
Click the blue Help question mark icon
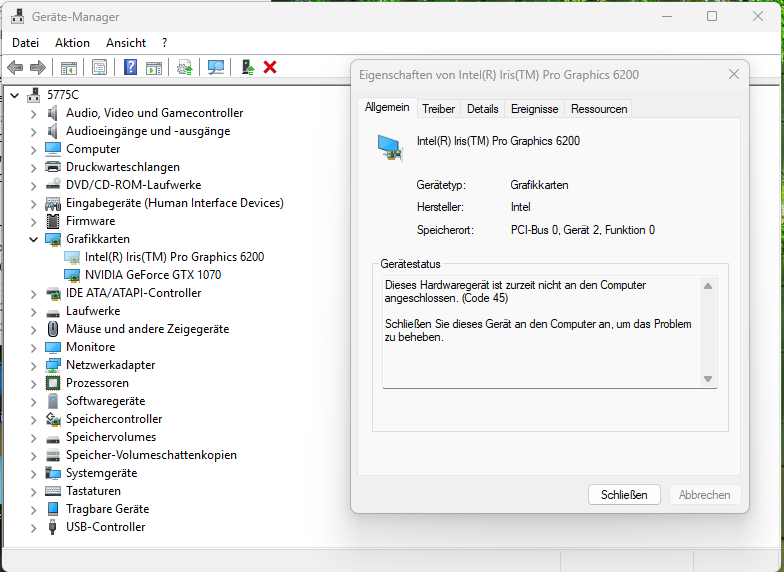coord(130,67)
